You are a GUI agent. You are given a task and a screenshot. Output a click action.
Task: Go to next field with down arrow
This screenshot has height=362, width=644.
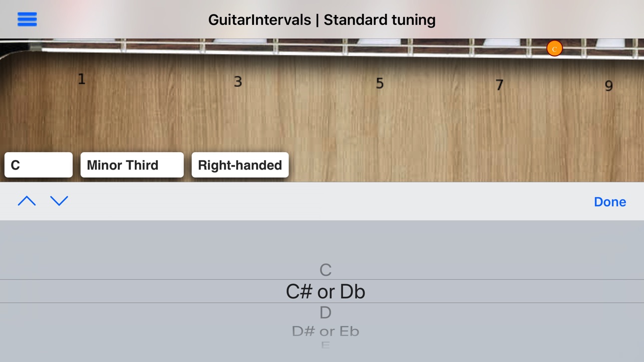point(59,201)
